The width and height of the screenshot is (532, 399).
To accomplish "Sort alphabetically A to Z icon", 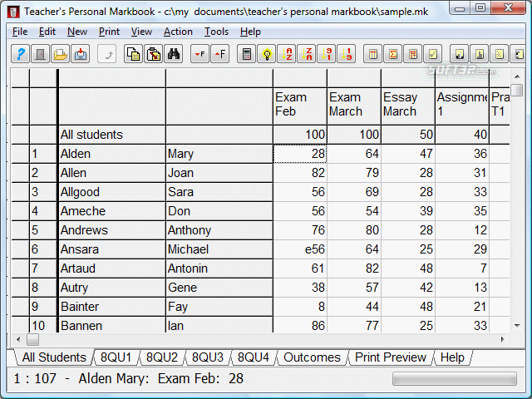I will (286, 54).
